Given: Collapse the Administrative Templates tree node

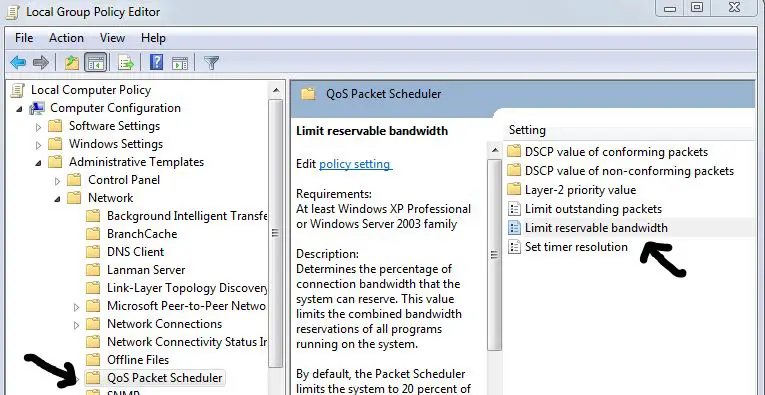Looking at the screenshot, I should (x=39, y=163).
